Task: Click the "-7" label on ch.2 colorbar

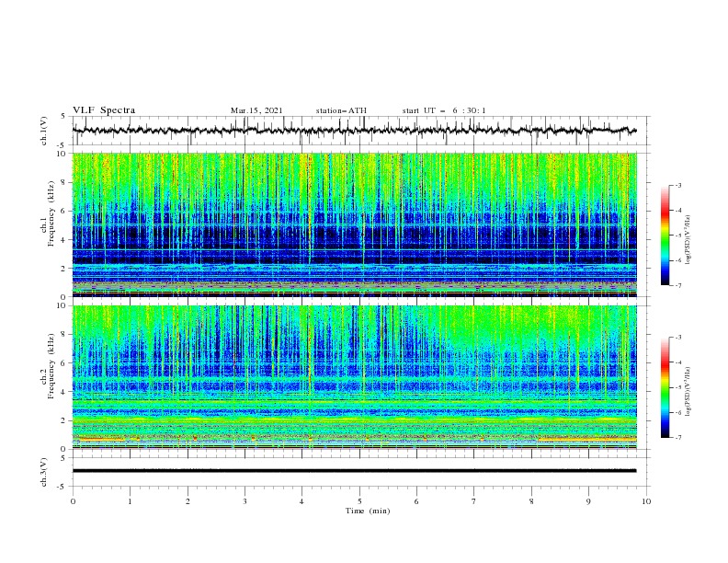Action: click(677, 438)
